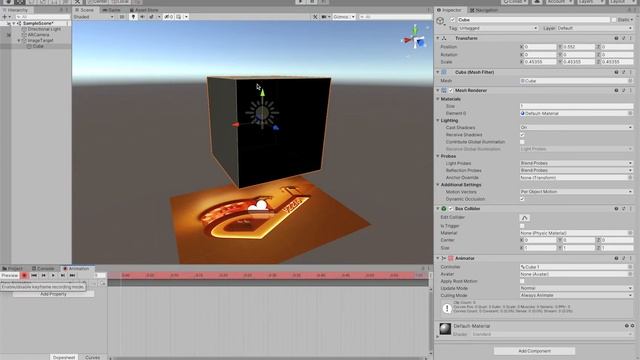Image resolution: width=640 pixels, height=360 pixels.
Task: Click Edit Collider button
Action: (x=524, y=218)
